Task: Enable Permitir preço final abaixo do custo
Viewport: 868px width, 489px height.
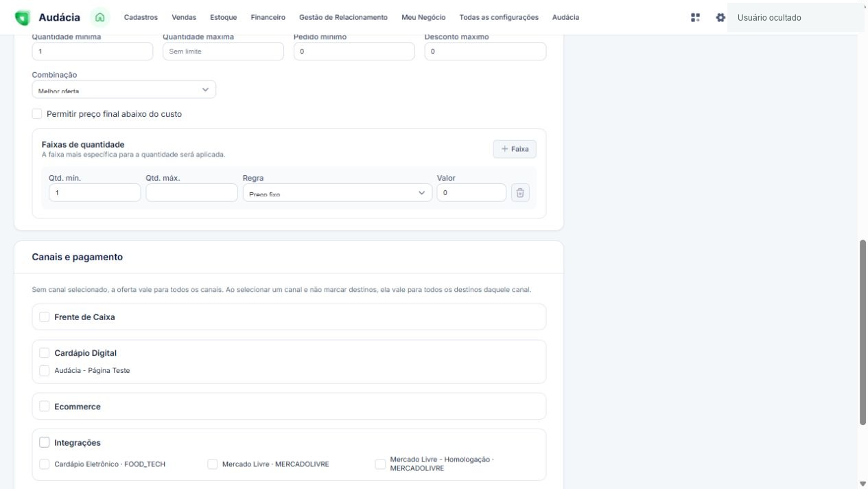Action: pos(37,114)
